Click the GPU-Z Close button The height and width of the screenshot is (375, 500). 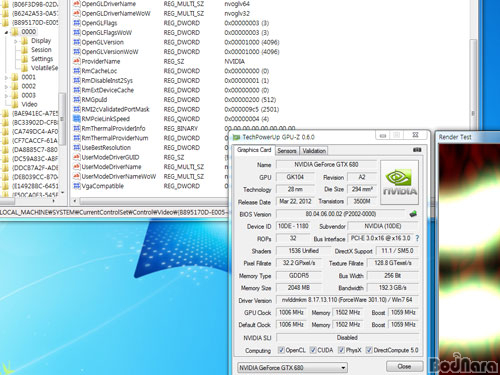click(x=404, y=366)
